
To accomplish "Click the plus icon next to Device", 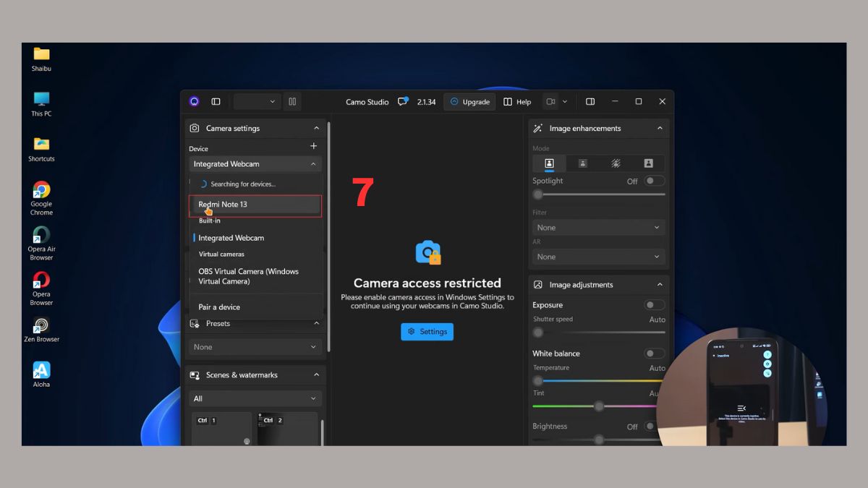I will click(x=313, y=146).
